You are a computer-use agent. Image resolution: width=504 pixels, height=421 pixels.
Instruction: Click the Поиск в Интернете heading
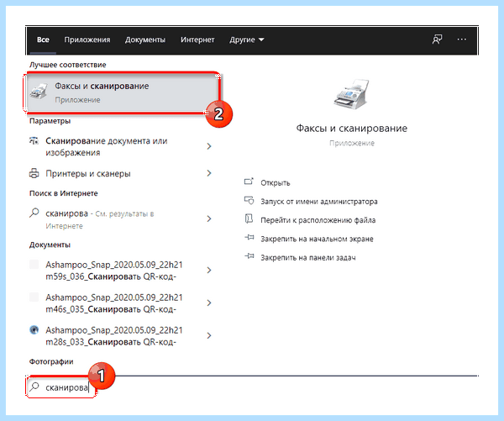(64, 193)
